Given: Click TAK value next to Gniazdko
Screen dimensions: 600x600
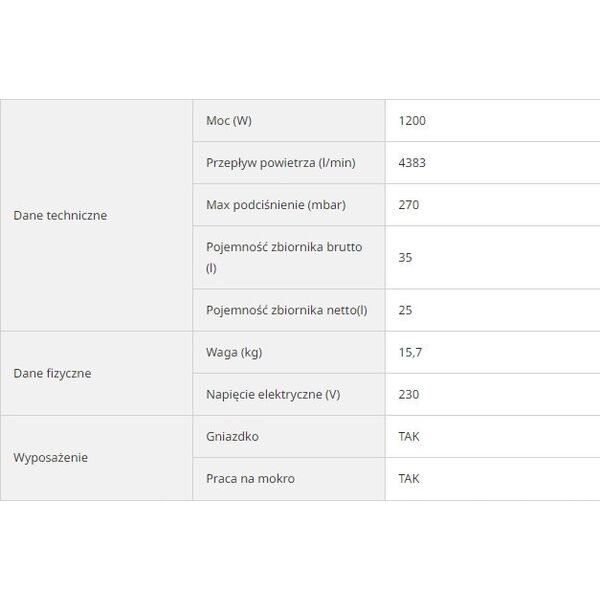Looking at the screenshot, I should [x=409, y=437].
